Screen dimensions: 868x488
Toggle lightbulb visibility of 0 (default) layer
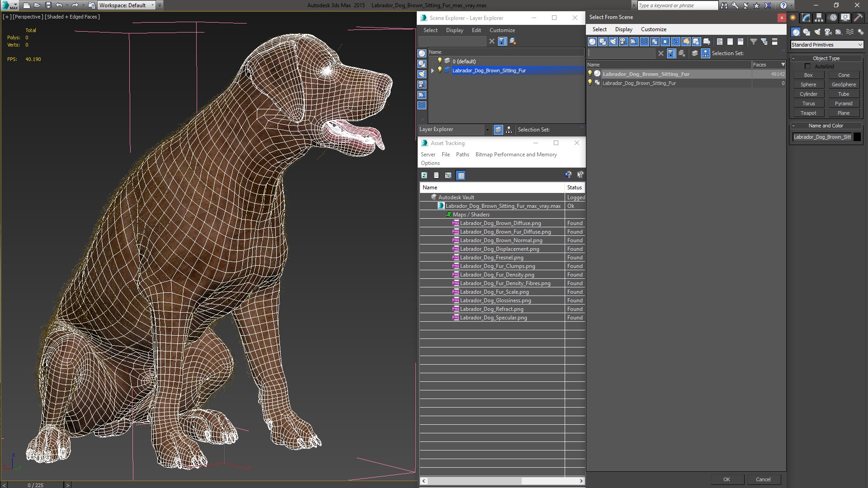[x=439, y=61]
